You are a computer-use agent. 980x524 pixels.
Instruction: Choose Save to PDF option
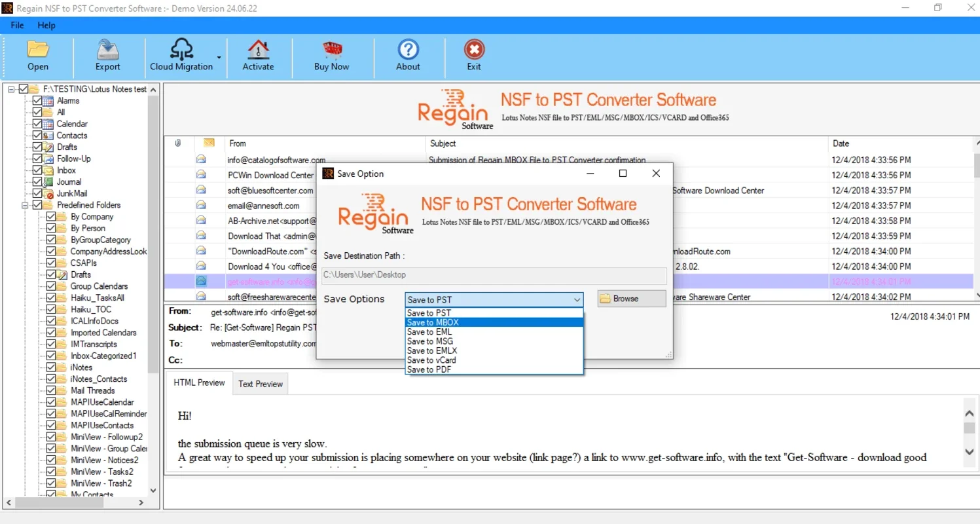point(494,369)
